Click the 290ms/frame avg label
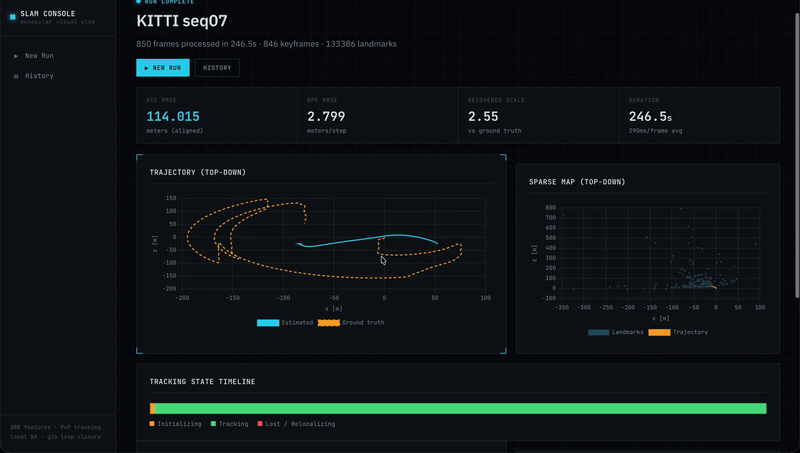The height and width of the screenshot is (453, 800). point(655,131)
